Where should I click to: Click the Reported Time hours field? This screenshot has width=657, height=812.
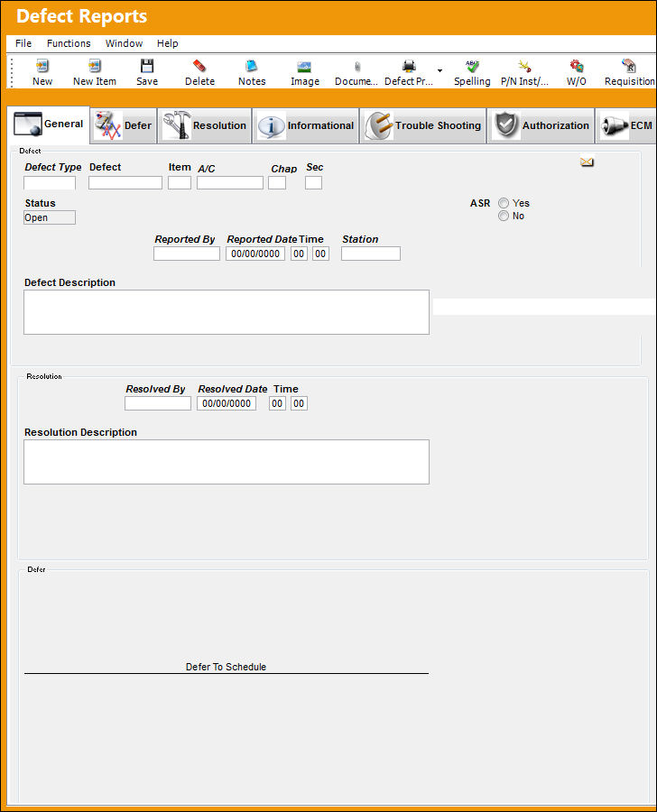click(x=299, y=254)
